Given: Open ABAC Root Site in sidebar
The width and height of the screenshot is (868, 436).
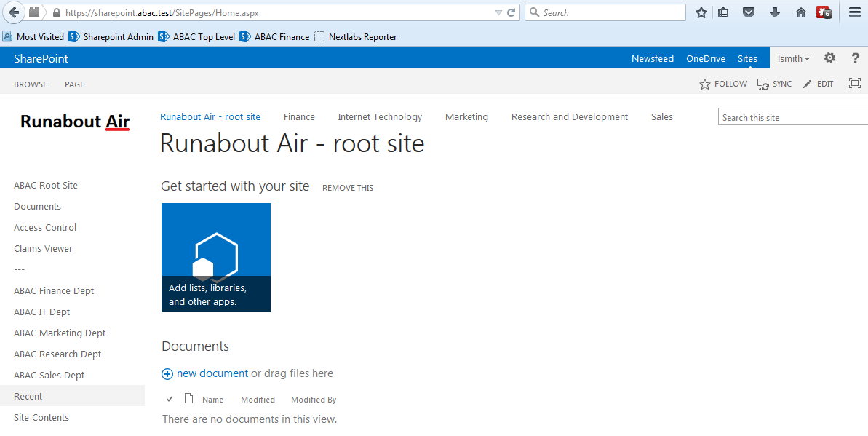Looking at the screenshot, I should [x=46, y=185].
